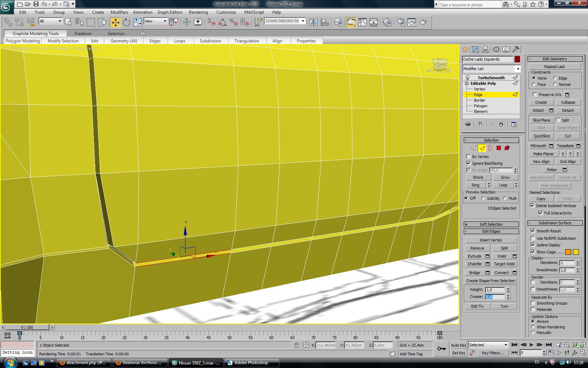The height and width of the screenshot is (368, 588).
Task: Open Create Selection Set dropdown
Action: coord(285,21)
